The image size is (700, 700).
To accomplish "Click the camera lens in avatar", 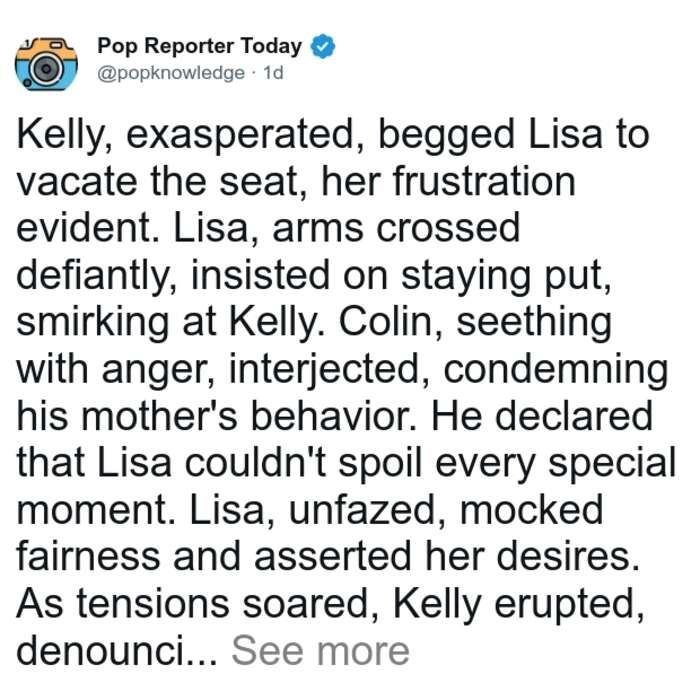I will [46, 70].
